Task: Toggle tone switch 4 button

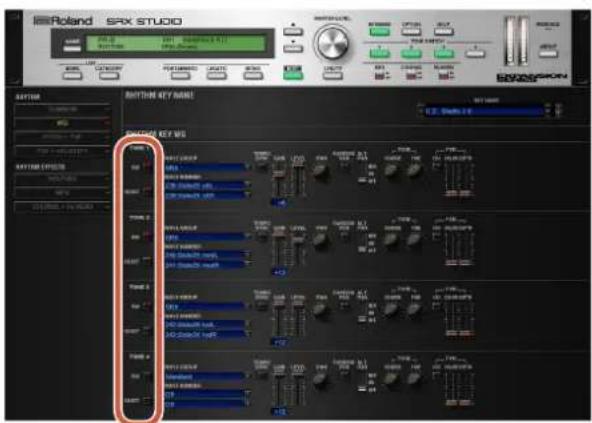Action: pyautogui.click(x=475, y=54)
